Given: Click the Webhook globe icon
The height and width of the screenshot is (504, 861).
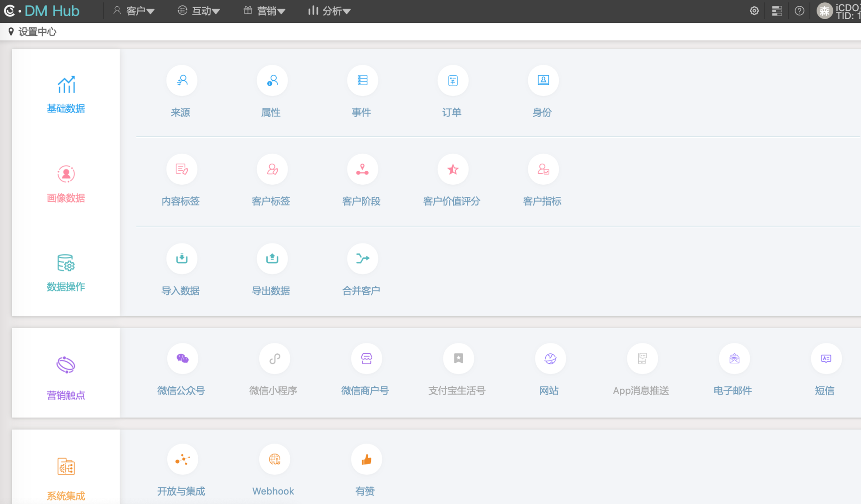Looking at the screenshot, I should coord(274,460).
